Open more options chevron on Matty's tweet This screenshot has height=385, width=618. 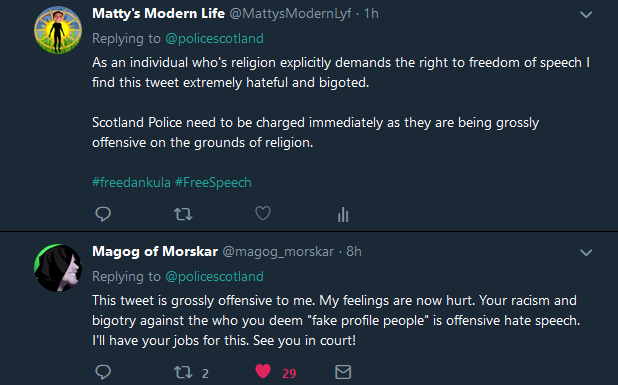tap(586, 15)
